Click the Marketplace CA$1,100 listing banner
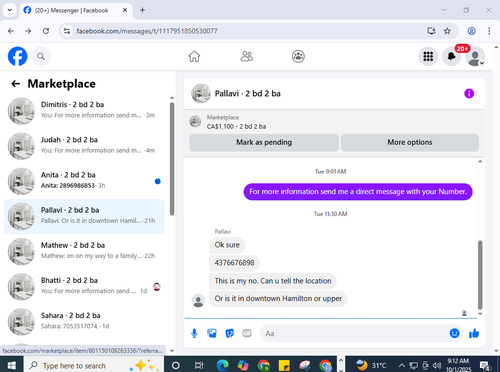The image size is (500, 372). 334,122
